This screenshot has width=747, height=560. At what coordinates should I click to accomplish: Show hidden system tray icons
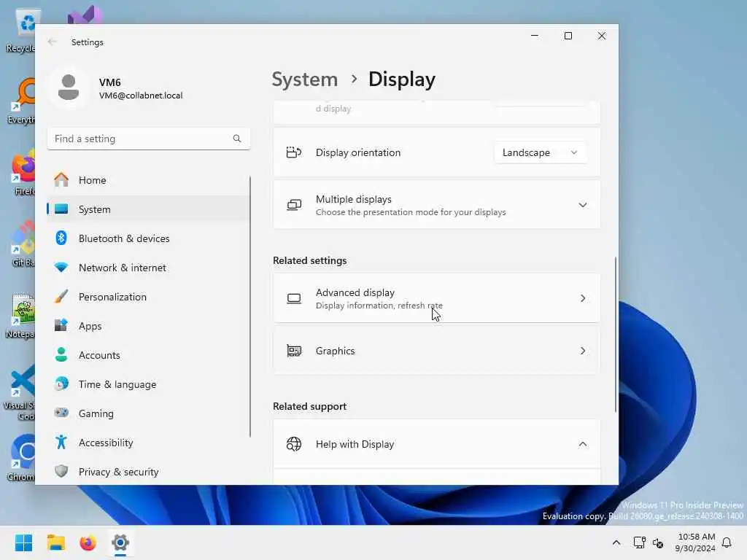616,542
